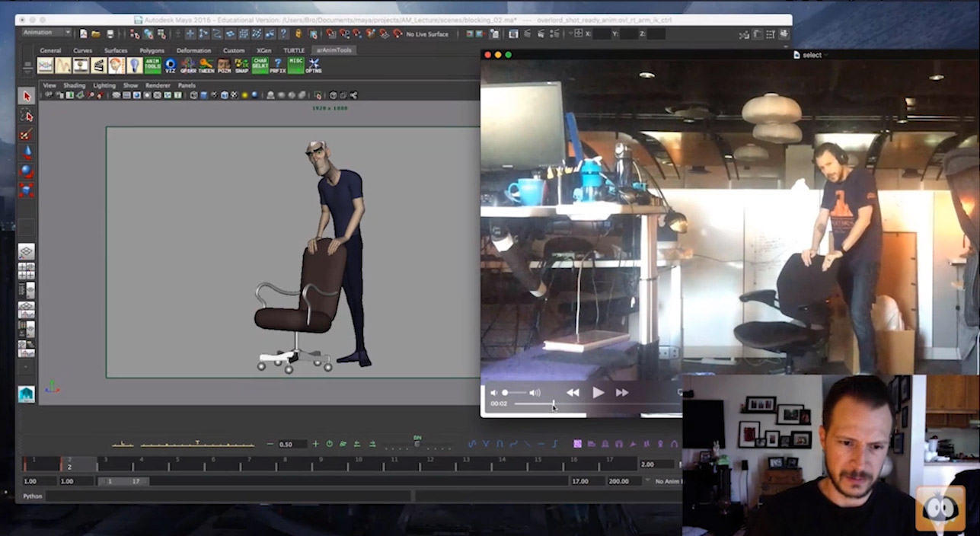Click the minus button beside the 0.50 field
This screenshot has height=536, width=980.
pos(270,444)
